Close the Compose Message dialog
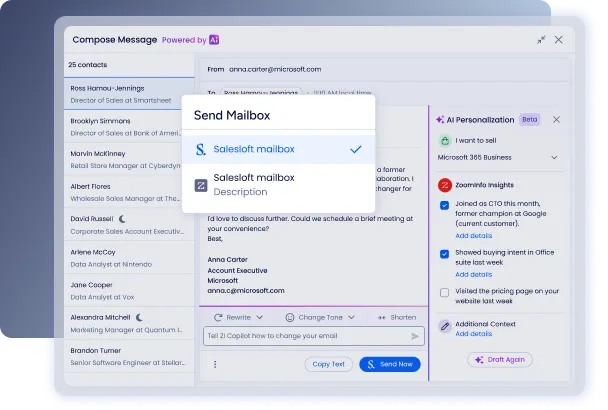The image size is (608, 410). (558, 40)
